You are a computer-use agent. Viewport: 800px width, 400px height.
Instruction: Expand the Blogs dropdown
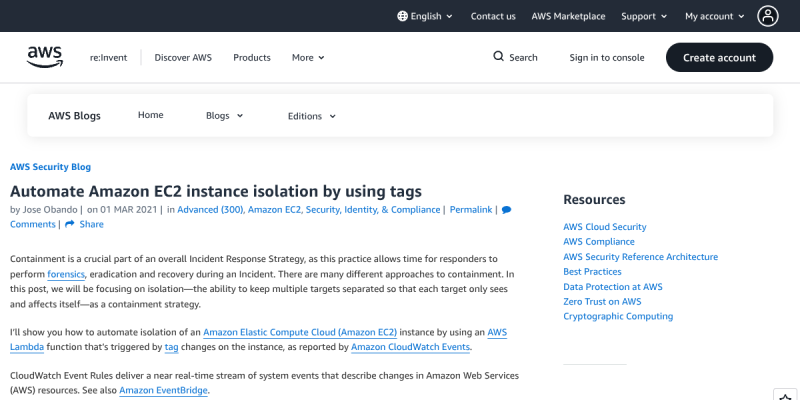pyautogui.click(x=224, y=116)
